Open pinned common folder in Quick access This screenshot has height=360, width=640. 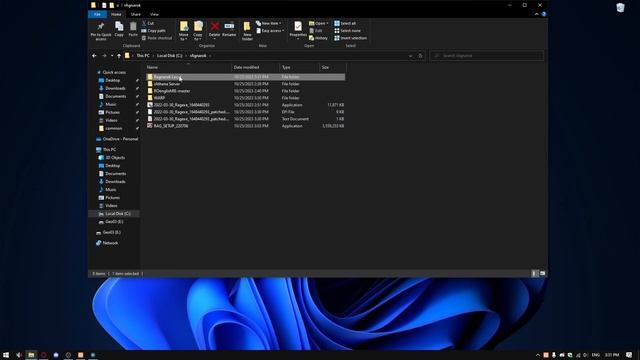[x=113, y=128]
